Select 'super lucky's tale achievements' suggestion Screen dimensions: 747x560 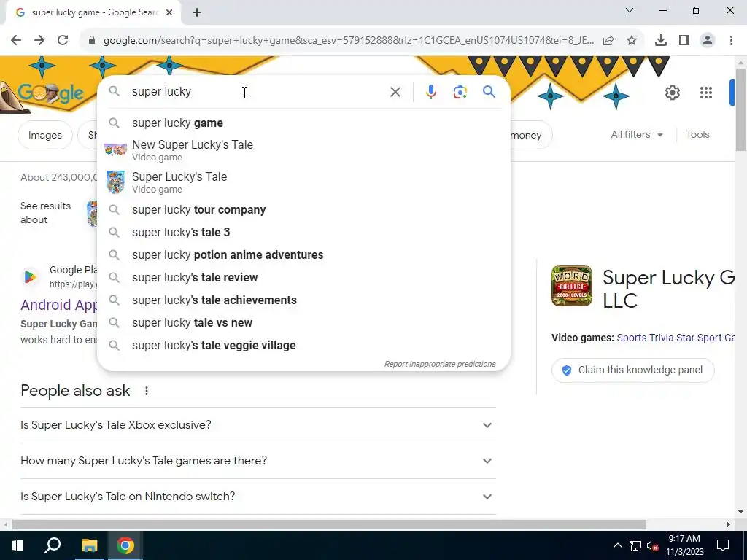coord(303,300)
